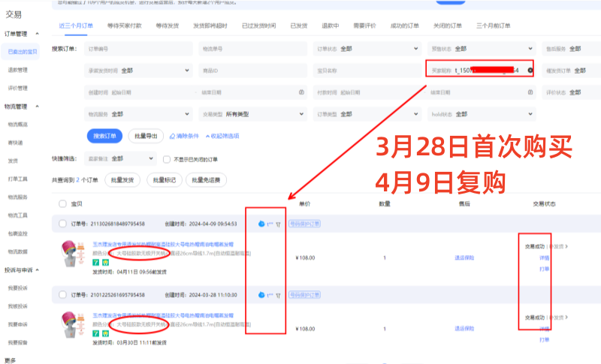Open 详情 link for the 04-09 order
Screen dimensions: 601x364
(x=544, y=257)
